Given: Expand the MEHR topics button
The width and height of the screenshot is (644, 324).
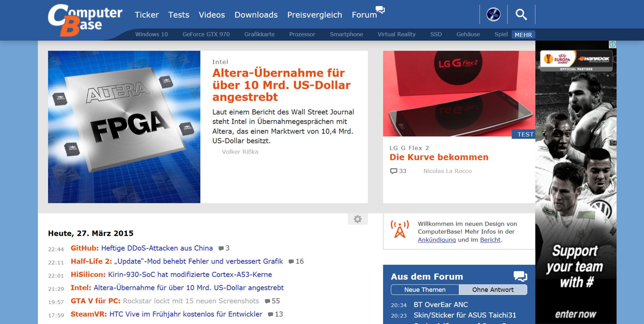Looking at the screenshot, I should (x=523, y=35).
